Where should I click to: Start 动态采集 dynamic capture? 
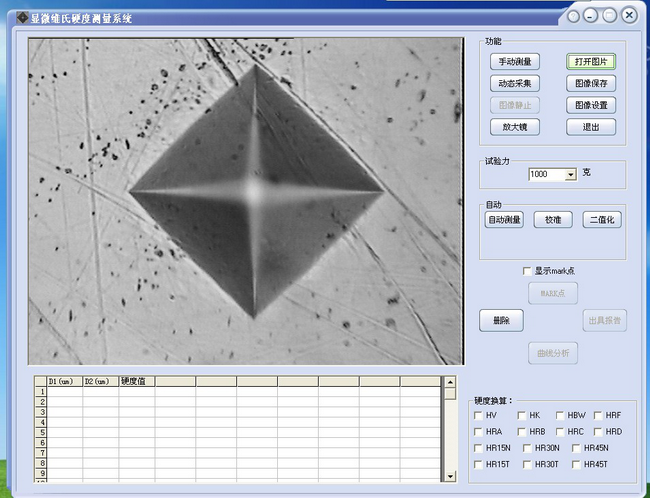coord(514,83)
